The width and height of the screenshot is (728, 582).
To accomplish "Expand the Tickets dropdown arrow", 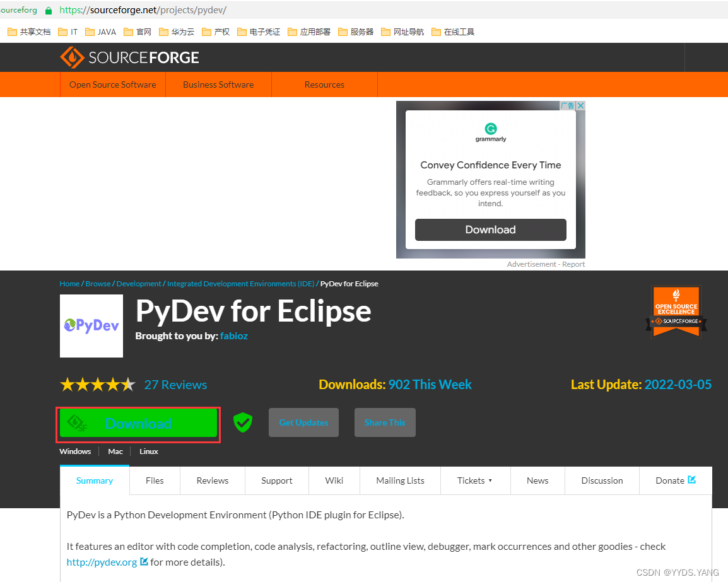I will point(490,480).
